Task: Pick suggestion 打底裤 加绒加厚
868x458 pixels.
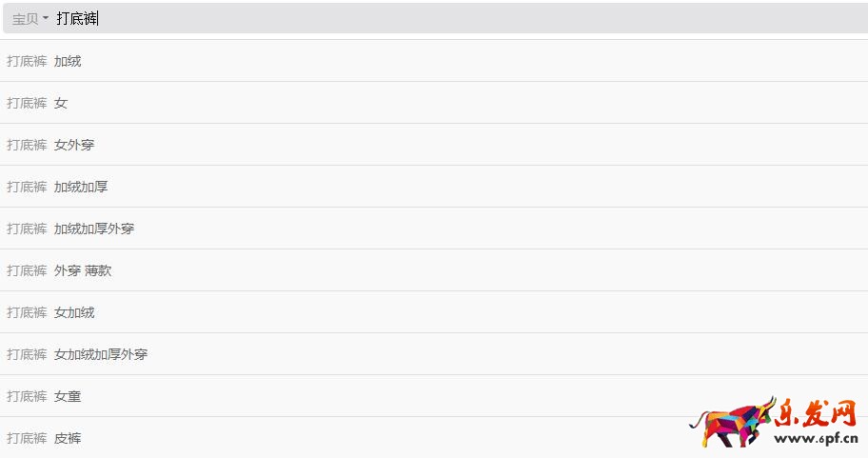Action: 434,187
